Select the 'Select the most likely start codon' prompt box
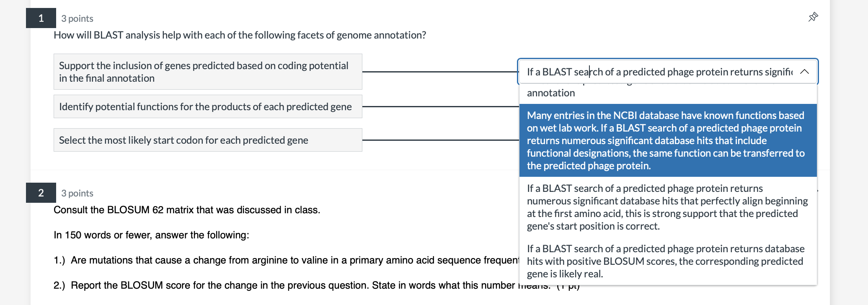This screenshot has height=305, width=868. point(207,140)
